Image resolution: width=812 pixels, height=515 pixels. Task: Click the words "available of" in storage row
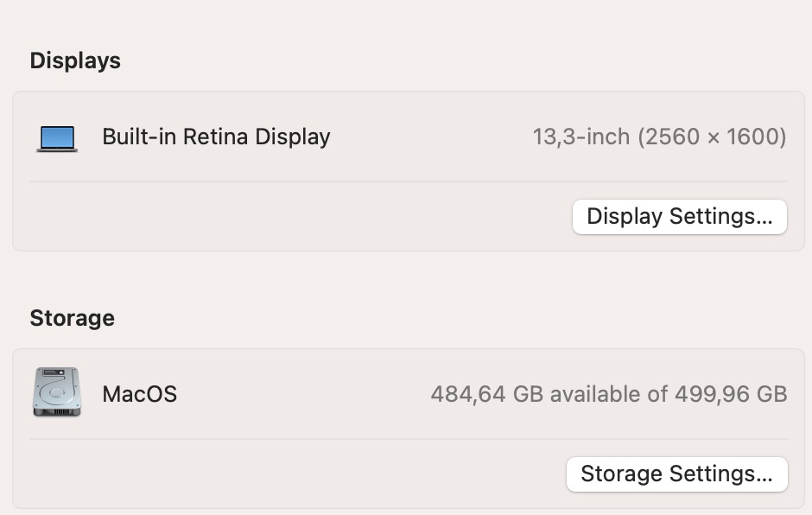609,394
